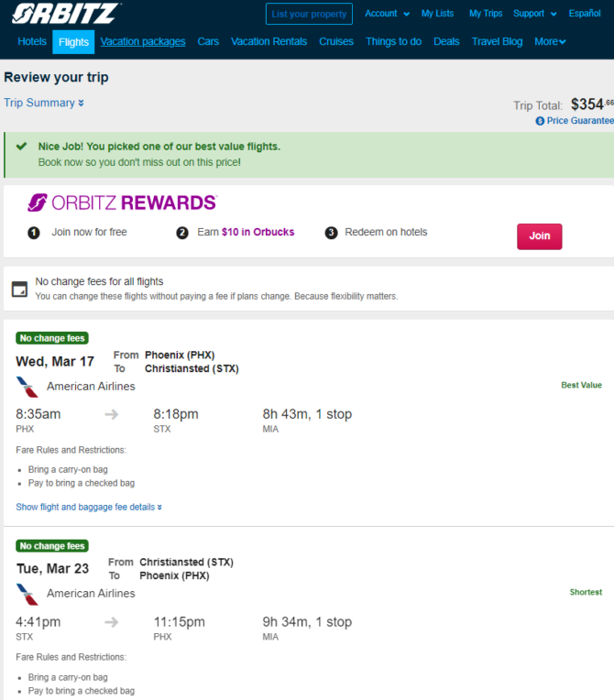Open the Support dropdown menu
Screen dimensions: 614x700
tap(535, 14)
